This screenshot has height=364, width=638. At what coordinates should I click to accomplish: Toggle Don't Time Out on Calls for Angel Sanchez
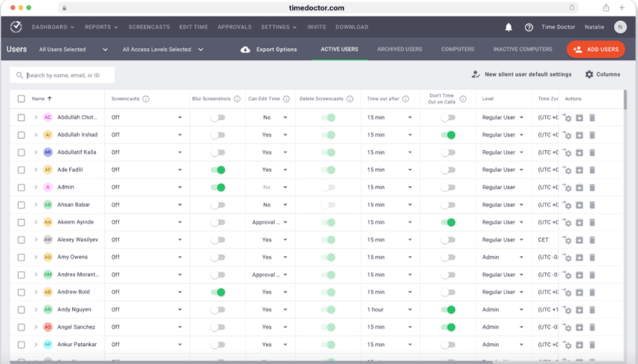coord(448,327)
